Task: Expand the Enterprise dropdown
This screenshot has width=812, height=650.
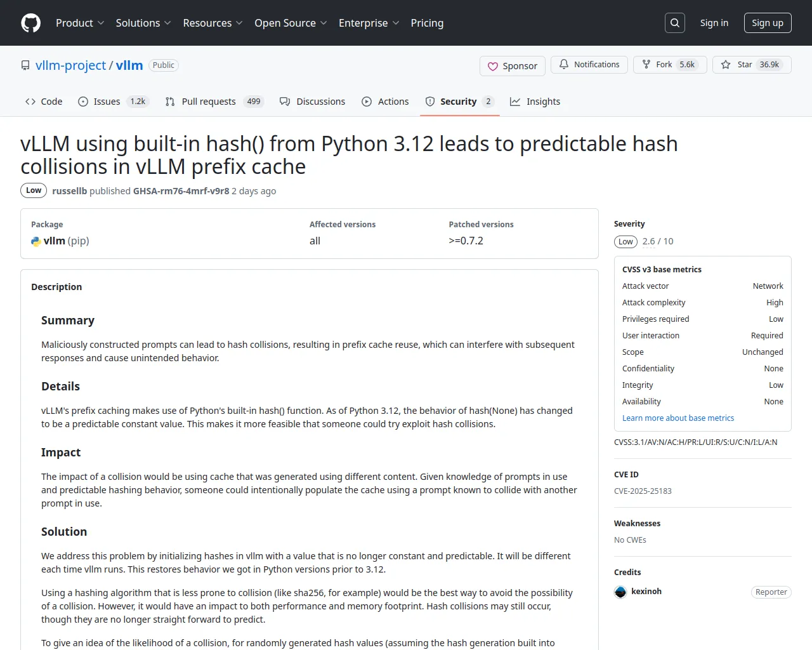Action: (369, 23)
